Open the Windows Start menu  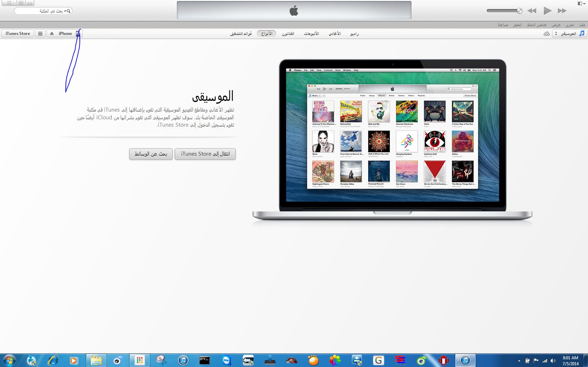(x=9, y=360)
